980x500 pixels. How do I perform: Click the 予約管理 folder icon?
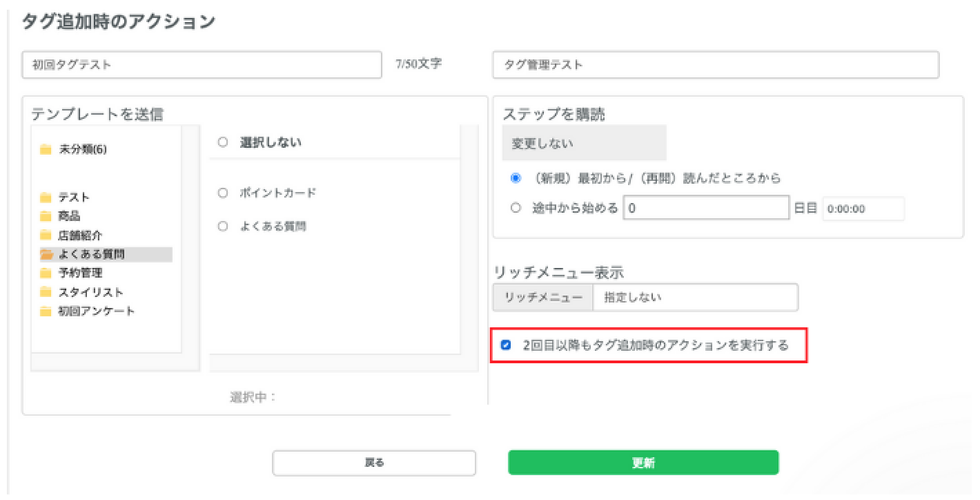[46, 273]
